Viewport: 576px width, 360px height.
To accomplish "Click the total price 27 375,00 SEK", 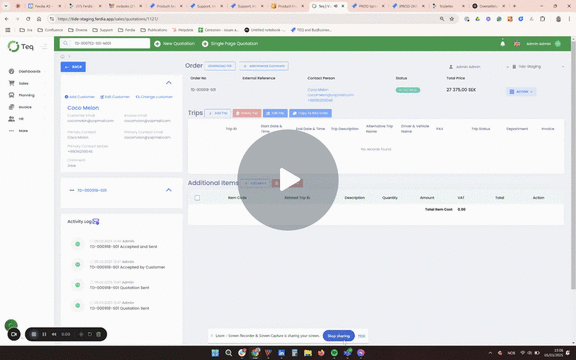I will pos(461,90).
